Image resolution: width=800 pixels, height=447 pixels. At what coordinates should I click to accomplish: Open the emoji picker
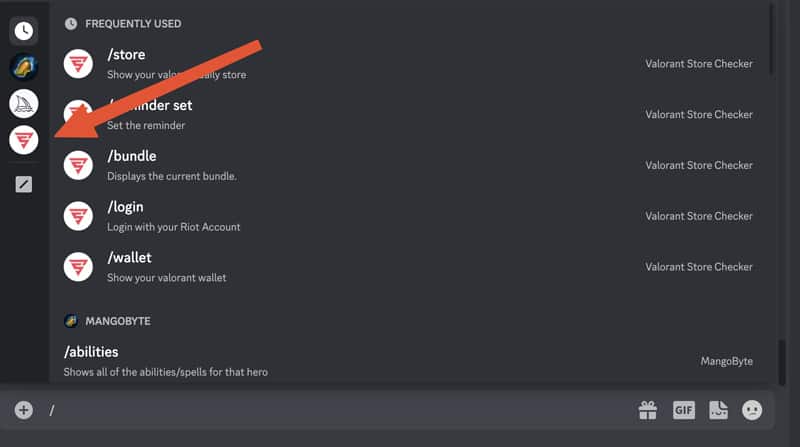click(752, 410)
